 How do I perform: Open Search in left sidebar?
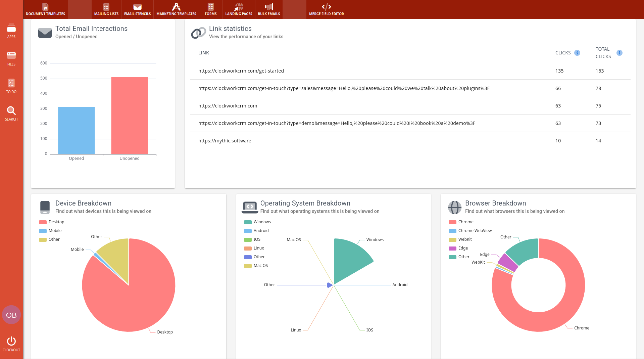(11, 114)
